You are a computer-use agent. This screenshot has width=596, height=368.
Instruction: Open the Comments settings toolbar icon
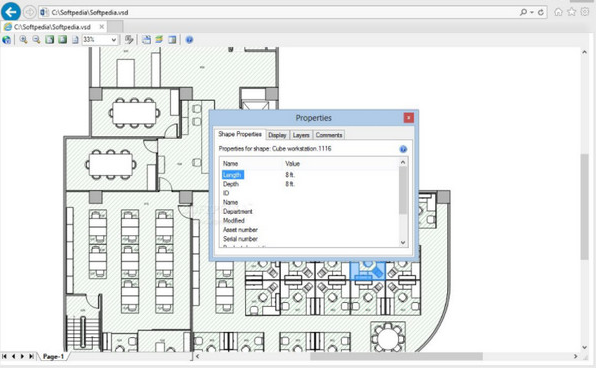click(172, 40)
